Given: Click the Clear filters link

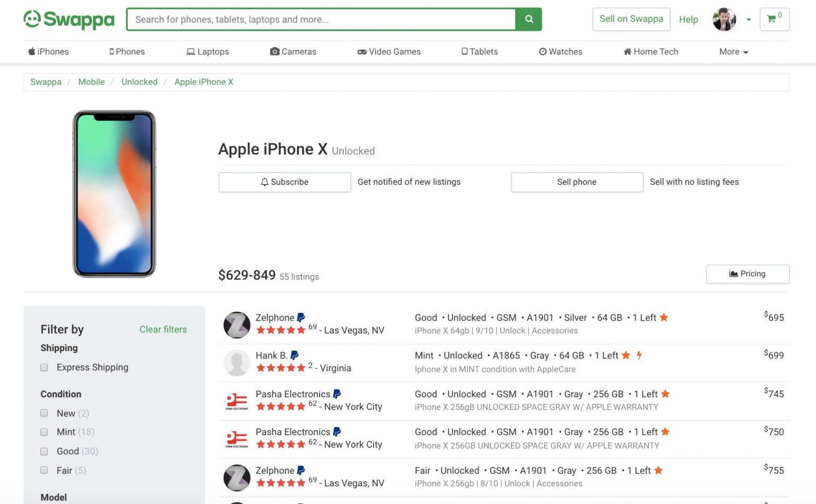Looking at the screenshot, I should click(x=163, y=329).
